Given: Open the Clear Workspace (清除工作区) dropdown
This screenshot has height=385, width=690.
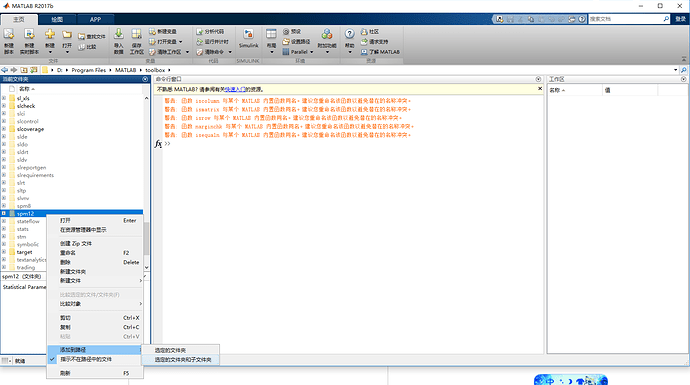Looking at the screenshot, I should (x=187, y=52).
